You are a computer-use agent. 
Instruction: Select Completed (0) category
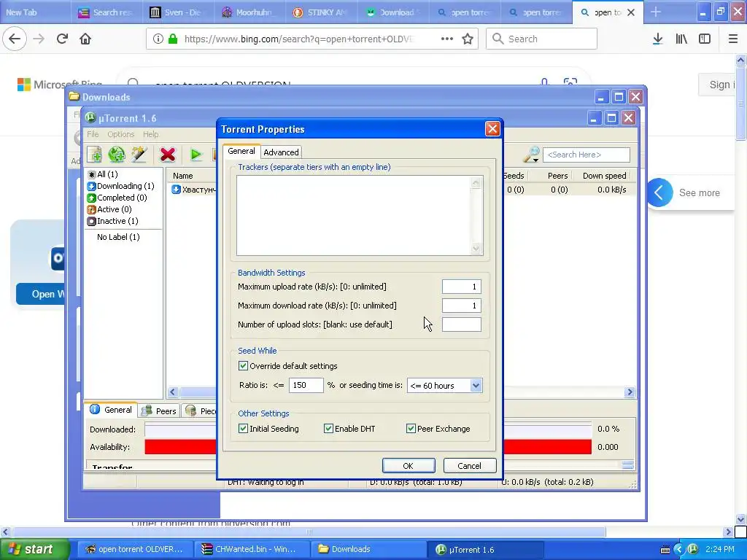(117, 198)
